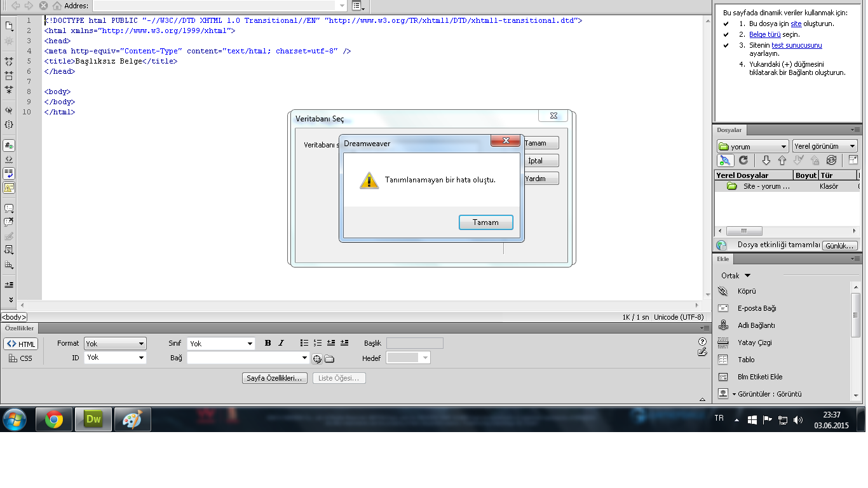Click the stop loading icon
Viewport: 868px width, 488px height.
(x=43, y=6)
